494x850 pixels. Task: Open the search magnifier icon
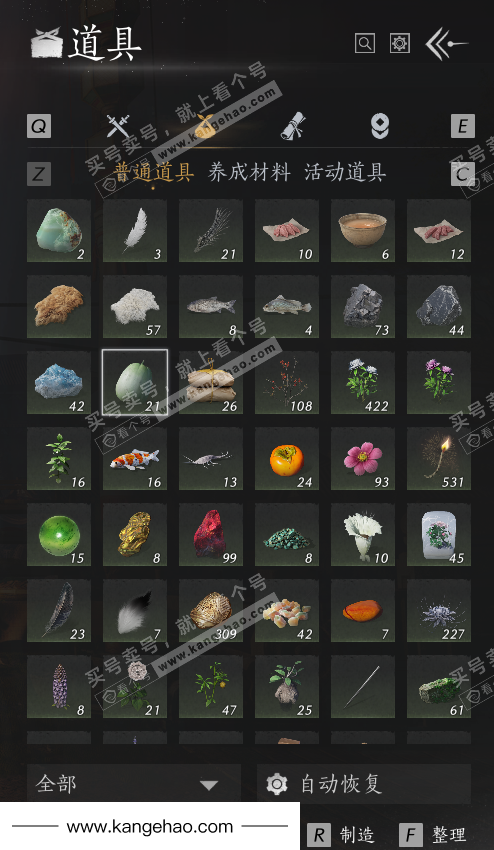(x=365, y=43)
